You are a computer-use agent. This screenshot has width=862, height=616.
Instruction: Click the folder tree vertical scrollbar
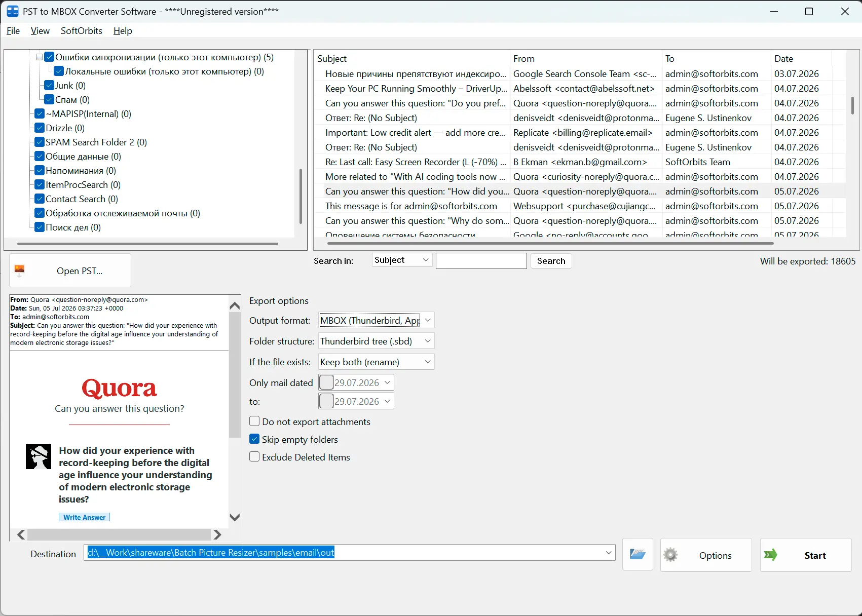(301, 196)
